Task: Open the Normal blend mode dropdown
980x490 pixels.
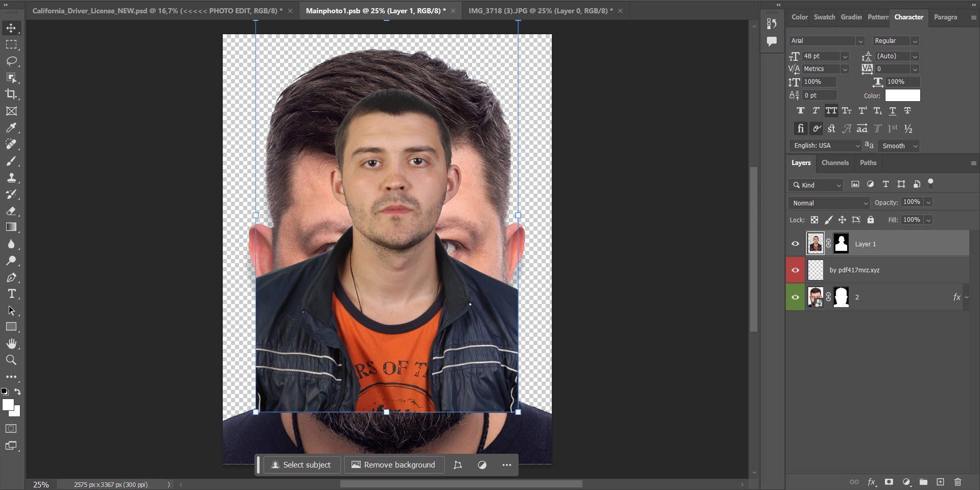Action: (828, 202)
